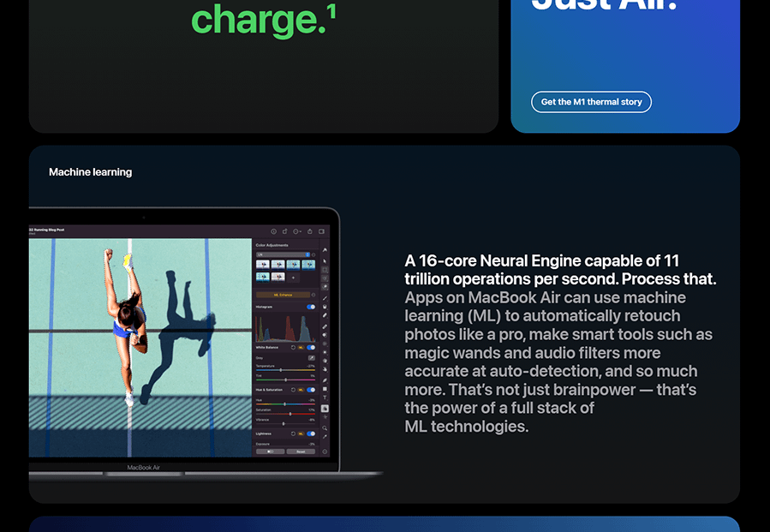Click the Reset button at the panel bottom
Image resolution: width=770 pixels, height=532 pixels.
(300, 451)
